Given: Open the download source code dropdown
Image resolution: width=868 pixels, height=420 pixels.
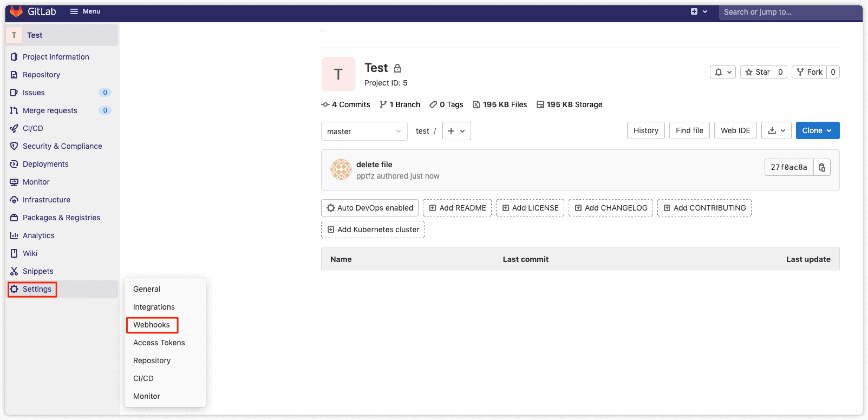Looking at the screenshot, I should coord(776,130).
